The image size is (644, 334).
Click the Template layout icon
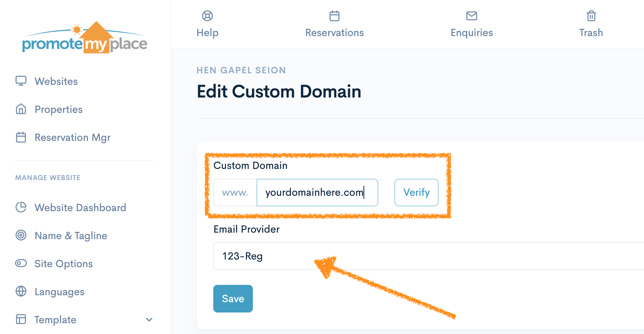click(21, 319)
